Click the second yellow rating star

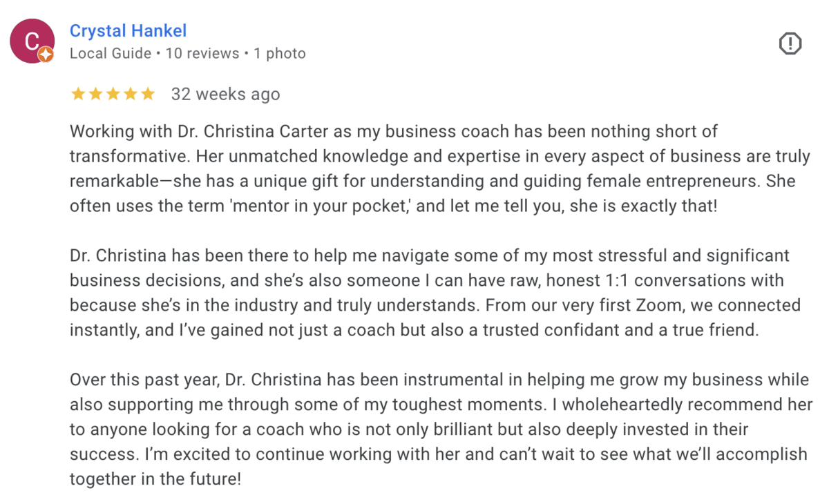coord(95,95)
